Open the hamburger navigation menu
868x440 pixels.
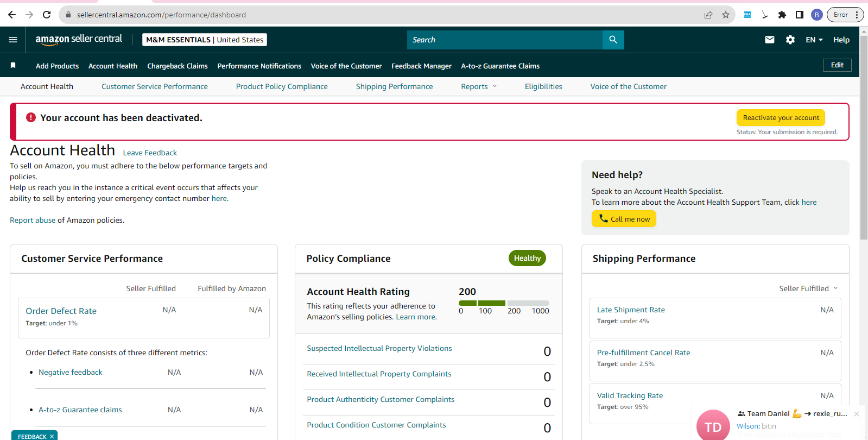pyautogui.click(x=13, y=40)
